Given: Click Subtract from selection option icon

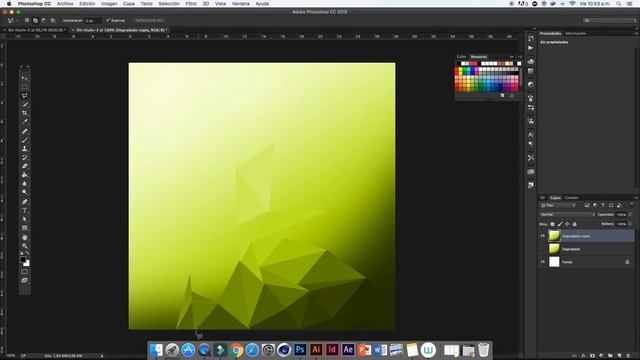Looking at the screenshot, I should click(44, 20).
